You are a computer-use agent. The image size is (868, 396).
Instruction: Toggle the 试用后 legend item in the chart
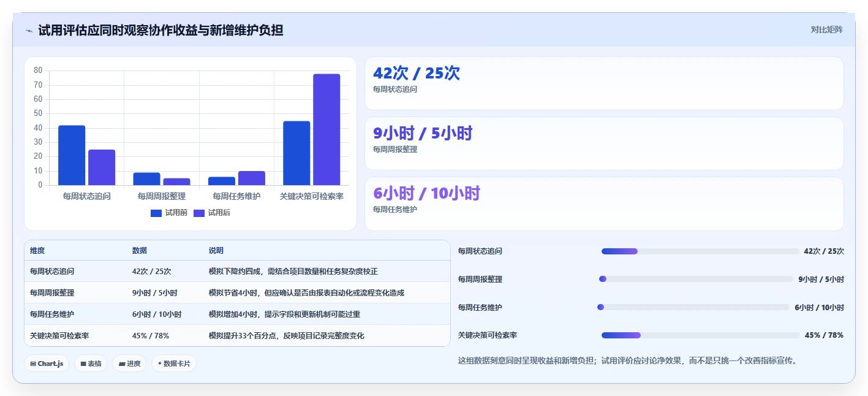[x=212, y=213]
